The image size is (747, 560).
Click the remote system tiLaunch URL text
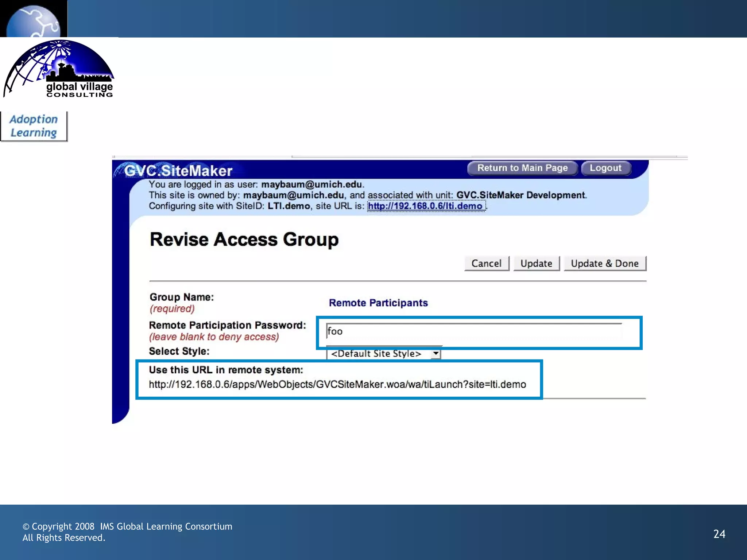click(337, 384)
